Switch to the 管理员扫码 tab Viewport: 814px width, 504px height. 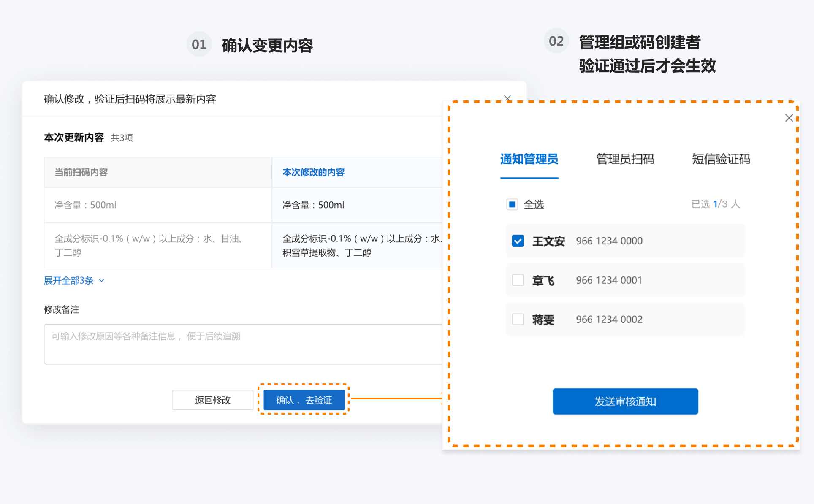[x=625, y=159]
